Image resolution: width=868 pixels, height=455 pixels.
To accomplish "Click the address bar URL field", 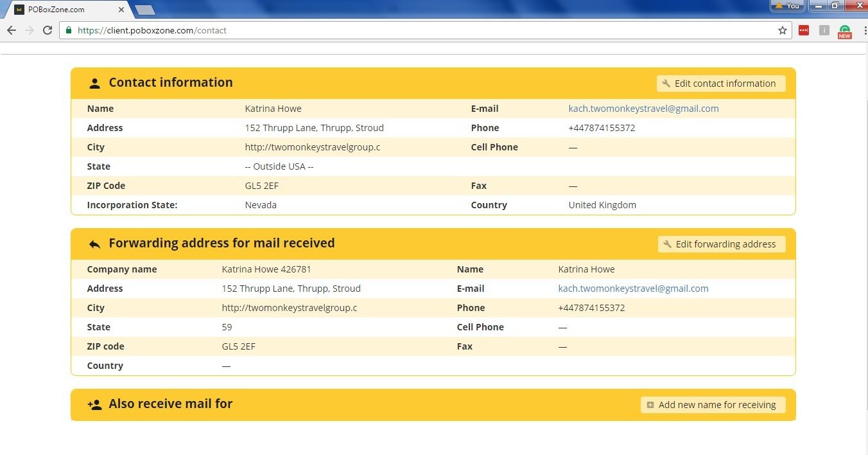I will 424,30.
